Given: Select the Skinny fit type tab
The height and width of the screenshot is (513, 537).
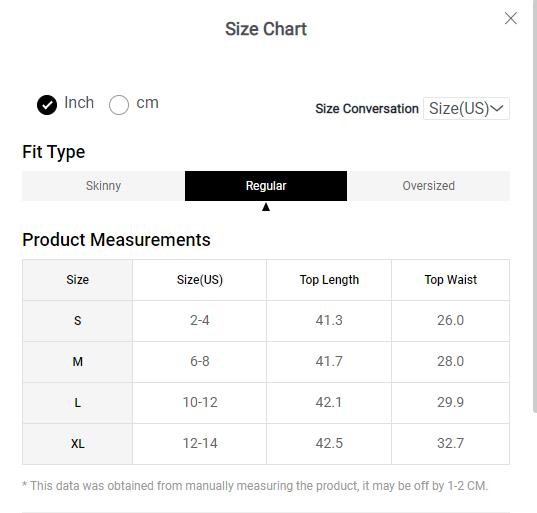Looking at the screenshot, I should coord(103,186).
